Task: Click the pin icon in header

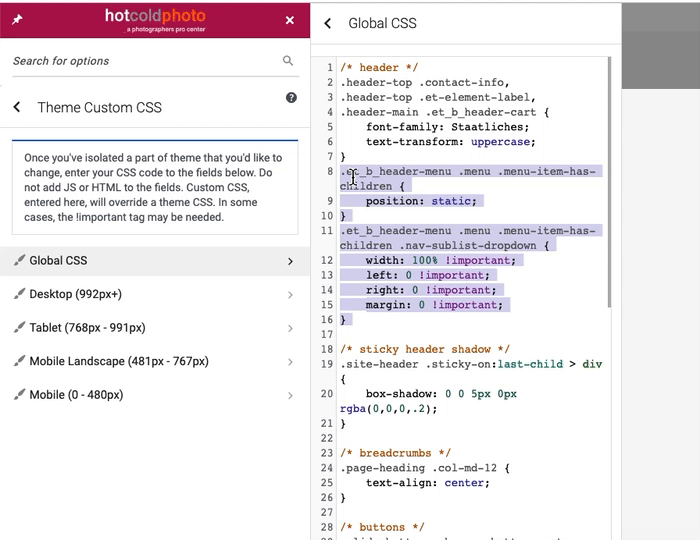Action: point(17,20)
